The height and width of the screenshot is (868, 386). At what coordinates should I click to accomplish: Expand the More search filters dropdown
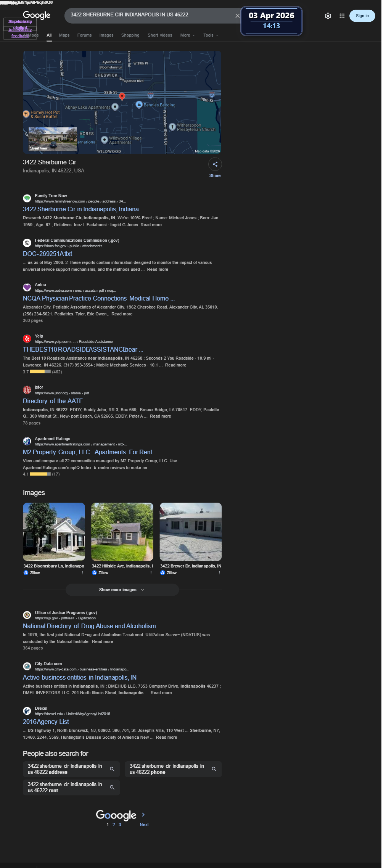pos(188,35)
